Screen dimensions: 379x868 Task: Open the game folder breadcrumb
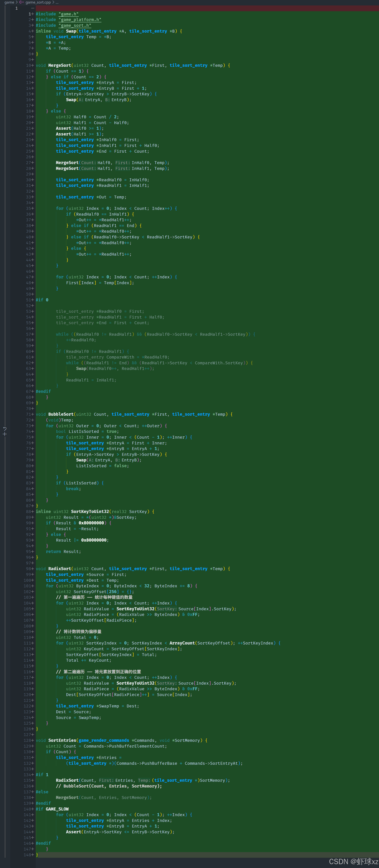(x=9, y=2)
